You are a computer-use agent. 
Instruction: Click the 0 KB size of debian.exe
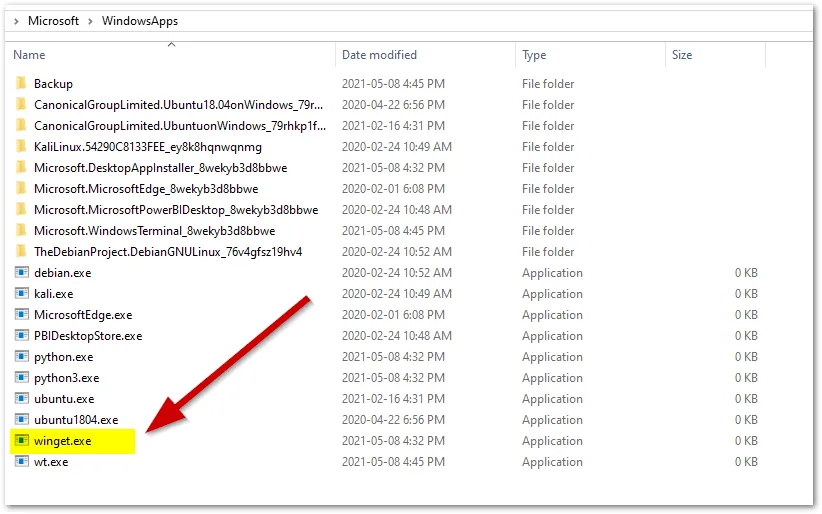pos(746,273)
